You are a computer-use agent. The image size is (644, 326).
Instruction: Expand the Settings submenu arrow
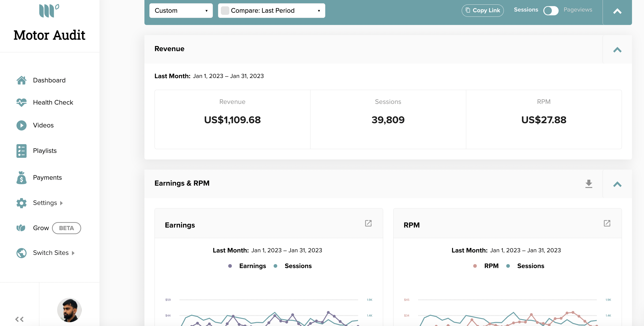(61, 203)
